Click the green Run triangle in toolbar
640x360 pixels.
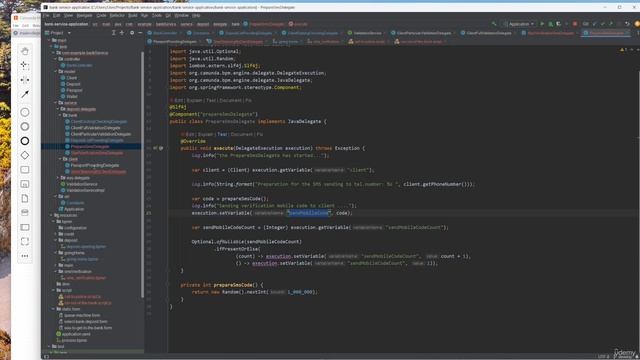pos(542,24)
